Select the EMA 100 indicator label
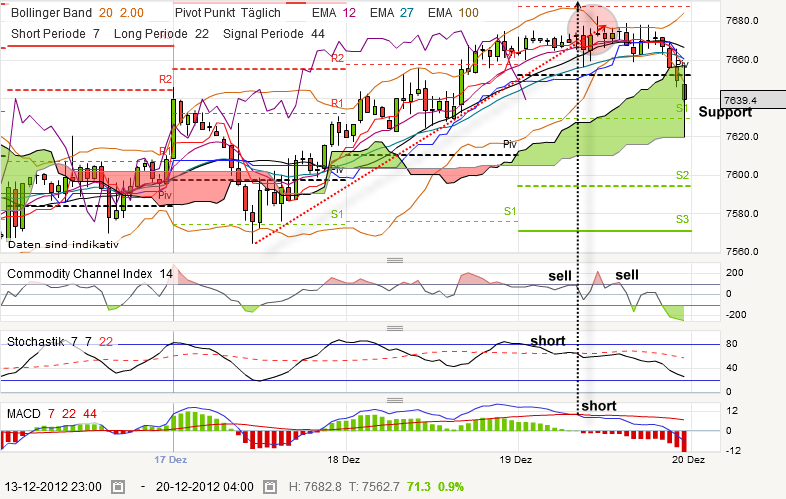Image resolution: width=786 pixels, height=499 pixels. click(453, 13)
